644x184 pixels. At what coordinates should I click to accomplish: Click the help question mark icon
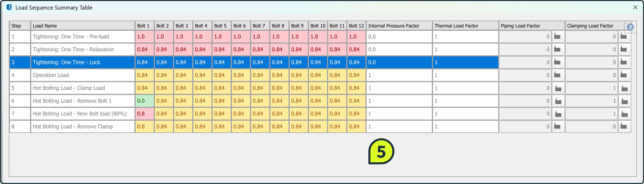pyautogui.click(x=630, y=27)
